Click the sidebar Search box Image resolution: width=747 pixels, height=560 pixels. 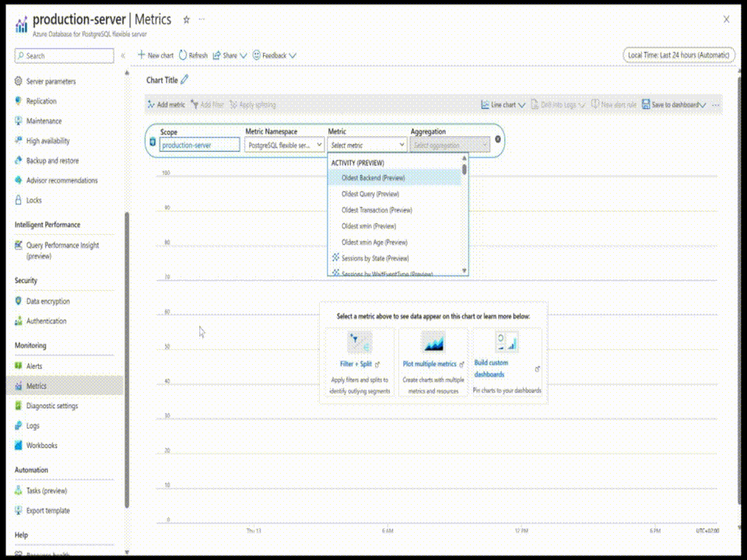pyautogui.click(x=65, y=56)
